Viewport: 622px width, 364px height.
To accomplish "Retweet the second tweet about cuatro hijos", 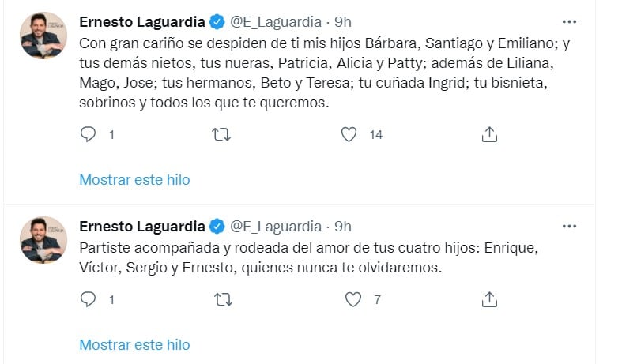I will (222, 299).
